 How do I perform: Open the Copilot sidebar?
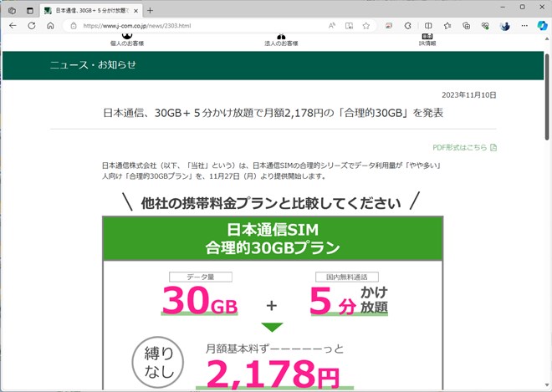543,26
